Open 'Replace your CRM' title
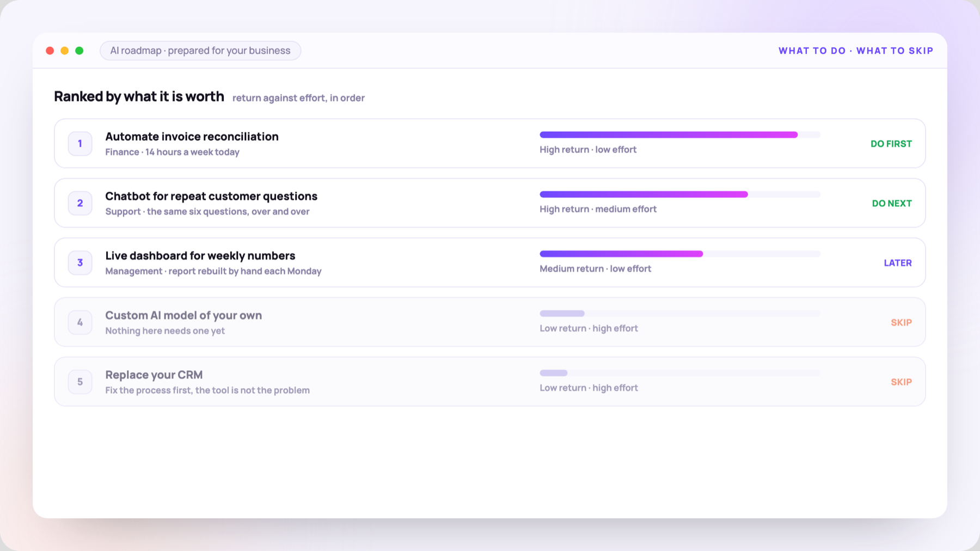The width and height of the screenshot is (980, 551). pos(154,375)
